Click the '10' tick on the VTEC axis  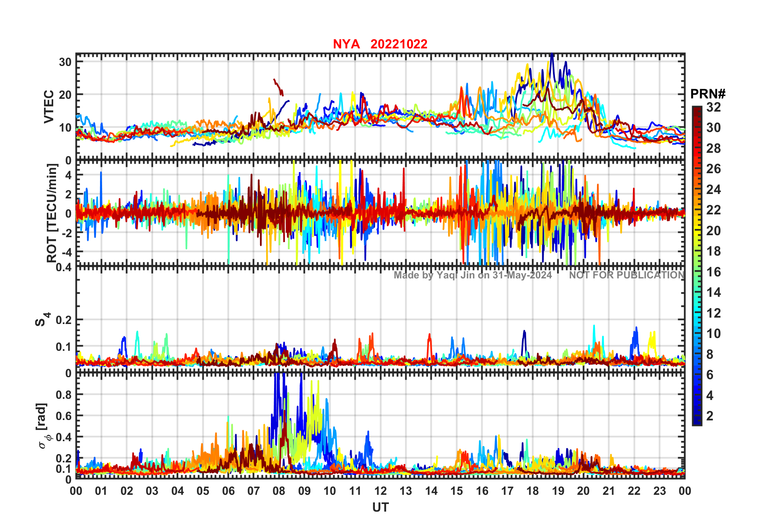click(65, 128)
